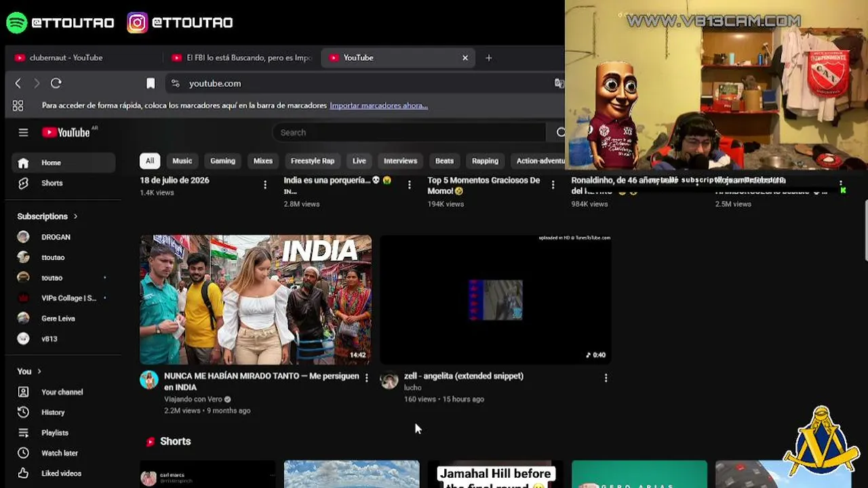Click the Watch later icon
This screenshot has height=488, width=868.
tap(24, 453)
